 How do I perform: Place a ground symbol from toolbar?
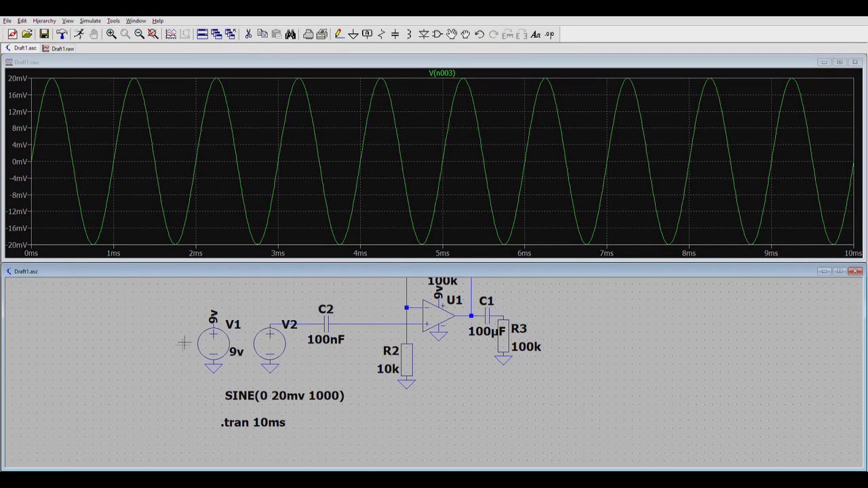[353, 34]
